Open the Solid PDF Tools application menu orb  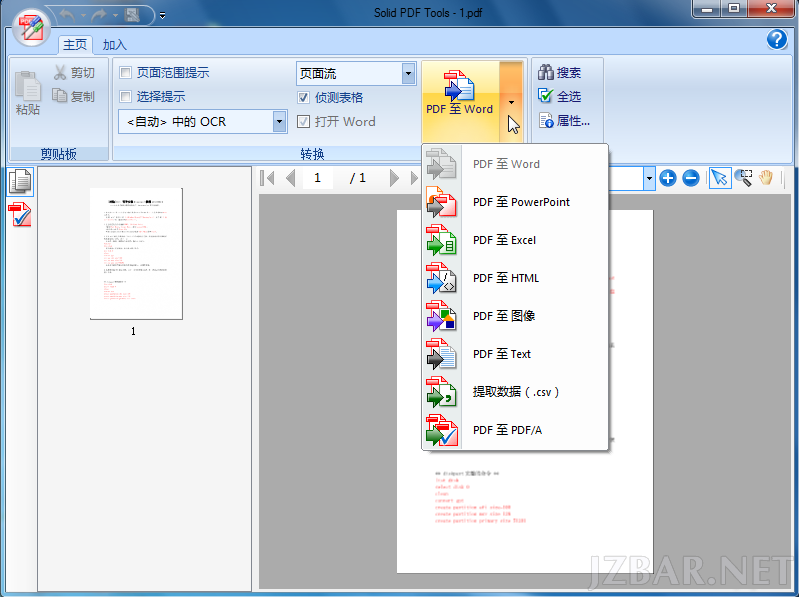point(31,28)
